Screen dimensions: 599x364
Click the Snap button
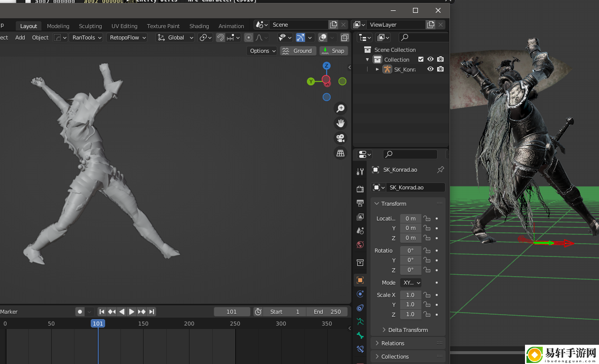(334, 51)
